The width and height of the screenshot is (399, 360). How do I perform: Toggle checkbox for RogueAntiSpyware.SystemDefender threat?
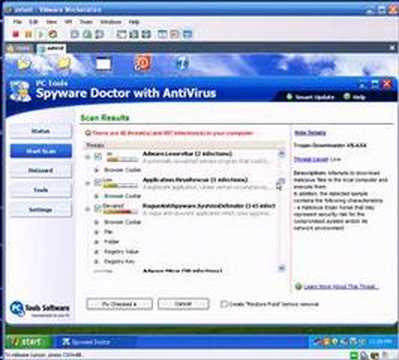[x=98, y=207]
